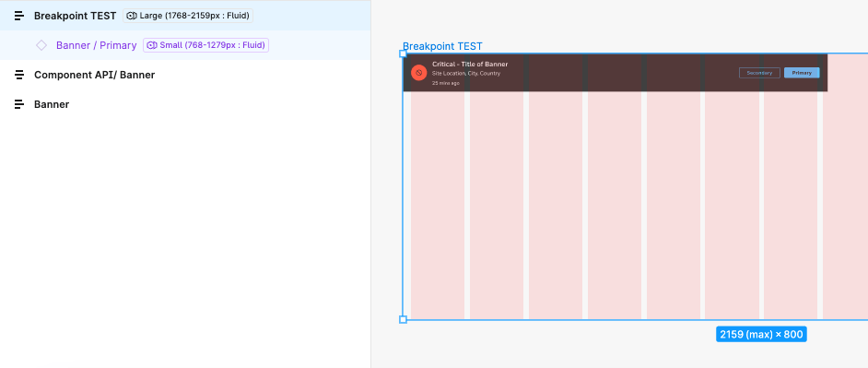Click the diamond instance icon beside Banner / Primary
The image size is (868, 368).
(41, 45)
